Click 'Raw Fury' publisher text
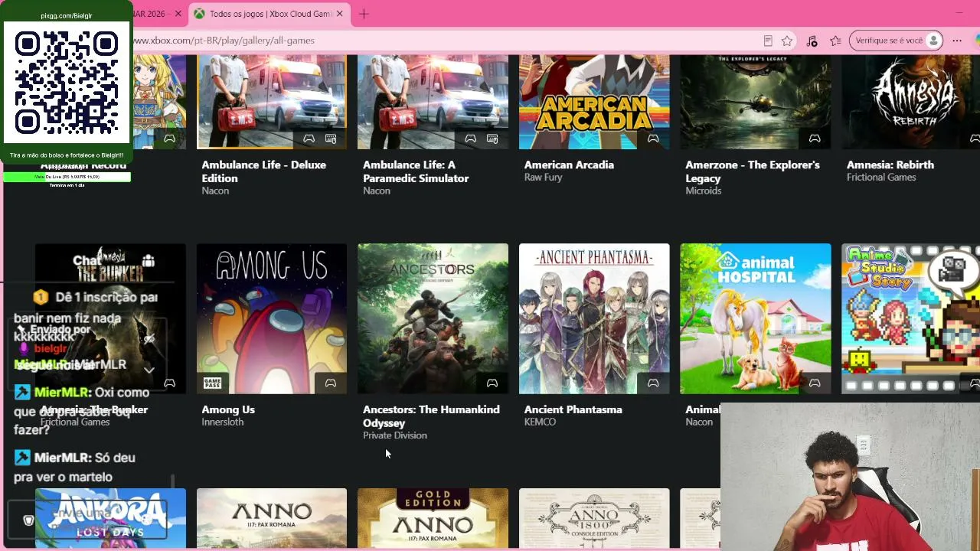 pos(544,177)
